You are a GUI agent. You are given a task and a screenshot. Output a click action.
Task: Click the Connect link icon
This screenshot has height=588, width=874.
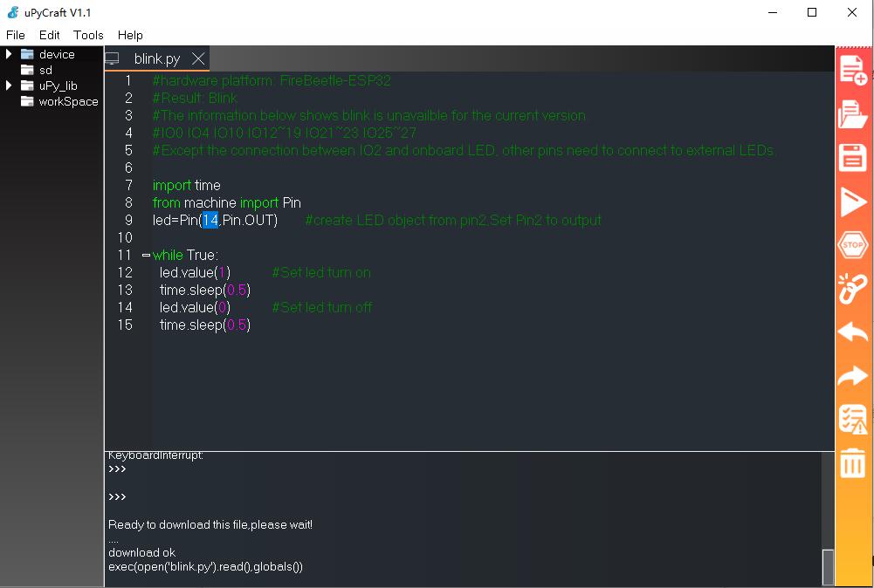click(853, 289)
